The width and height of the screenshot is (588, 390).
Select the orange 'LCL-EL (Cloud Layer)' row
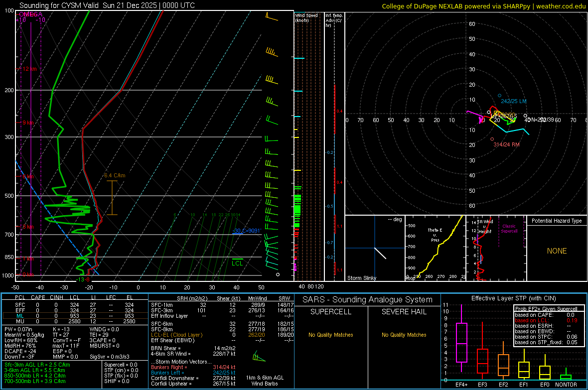[x=222, y=335]
